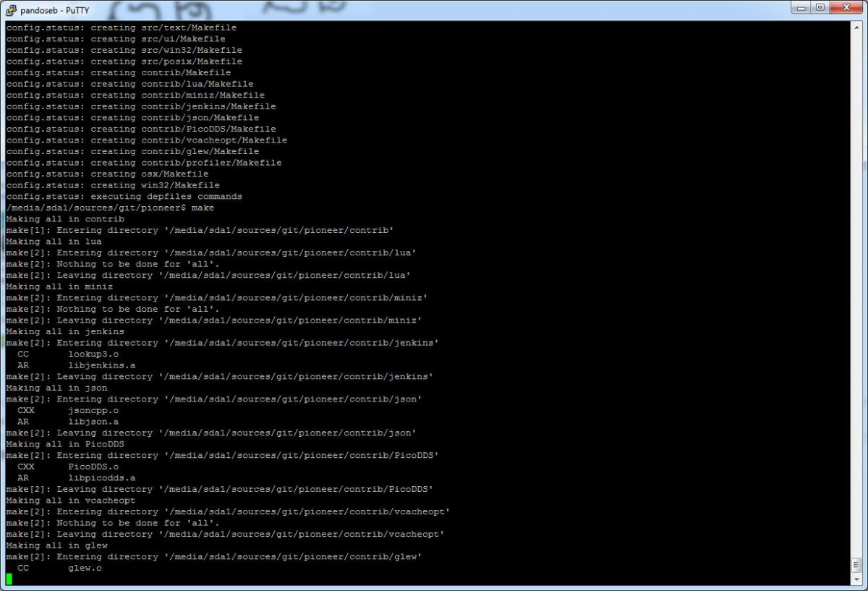Click the 'PicoDDS.o' output line
This screenshot has height=591, width=868.
[x=93, y=467]
